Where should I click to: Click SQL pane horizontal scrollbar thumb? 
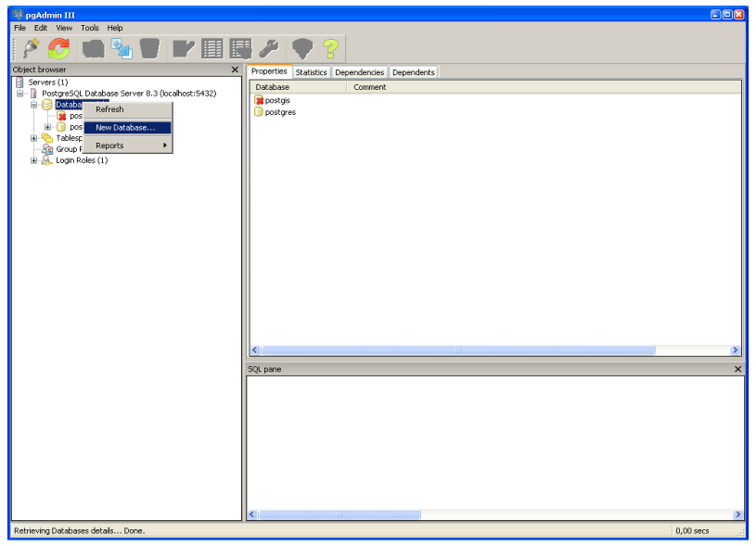click(339, 514)
